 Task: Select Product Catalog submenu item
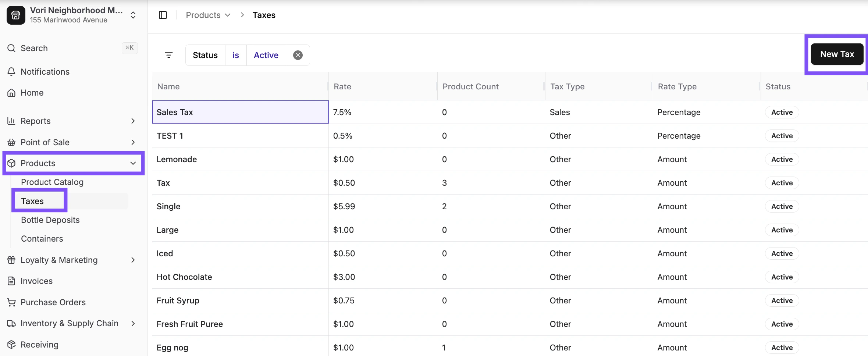click(x=52, y=182)
